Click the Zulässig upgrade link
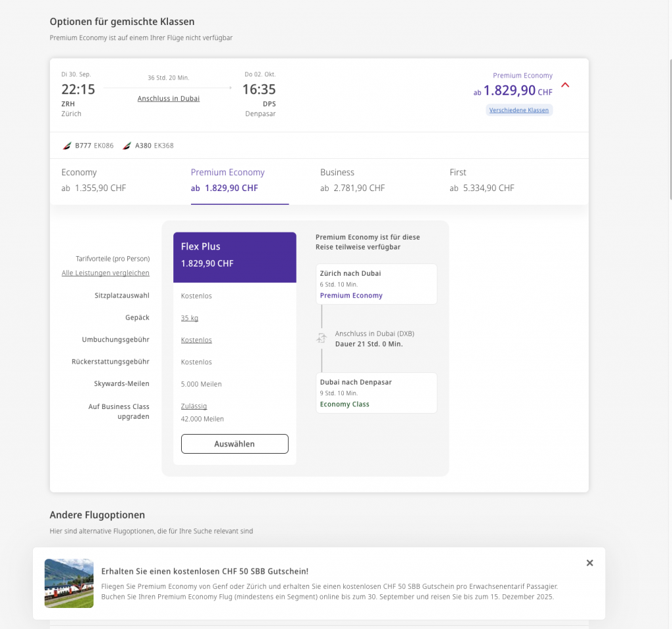672x629 pixels. (x=194, y=406)
